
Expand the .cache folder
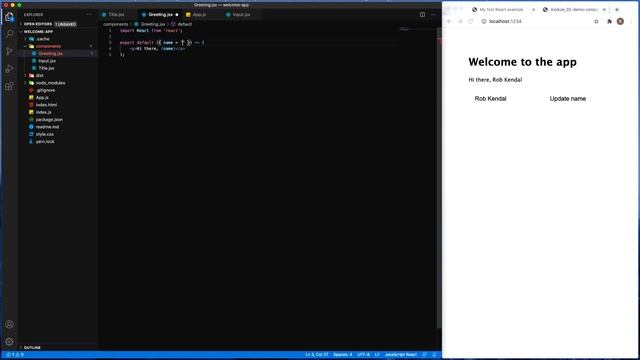tap(42, 39)
